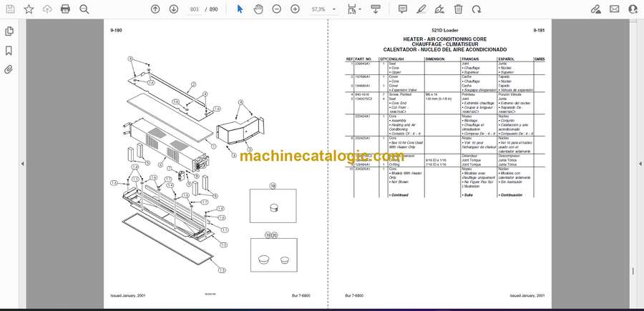Click 'Issued January, 2001' on left page

tap(128, 295)
